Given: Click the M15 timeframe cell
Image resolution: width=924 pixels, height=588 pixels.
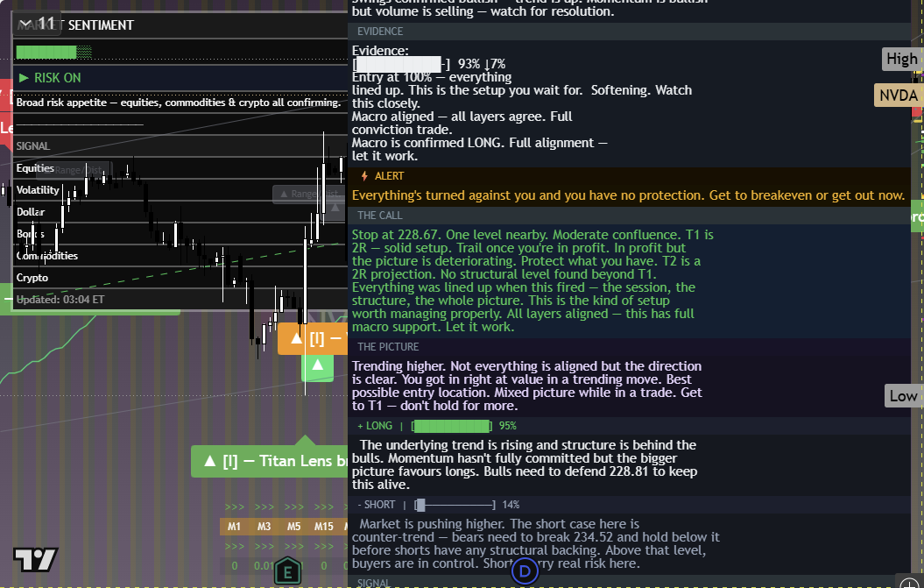Looking at the screenshot, I should click(x=323, y=526).
